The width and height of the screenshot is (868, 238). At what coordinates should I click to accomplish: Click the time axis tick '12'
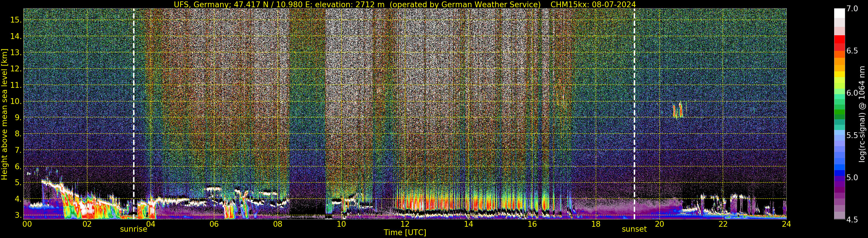[405, 224]
